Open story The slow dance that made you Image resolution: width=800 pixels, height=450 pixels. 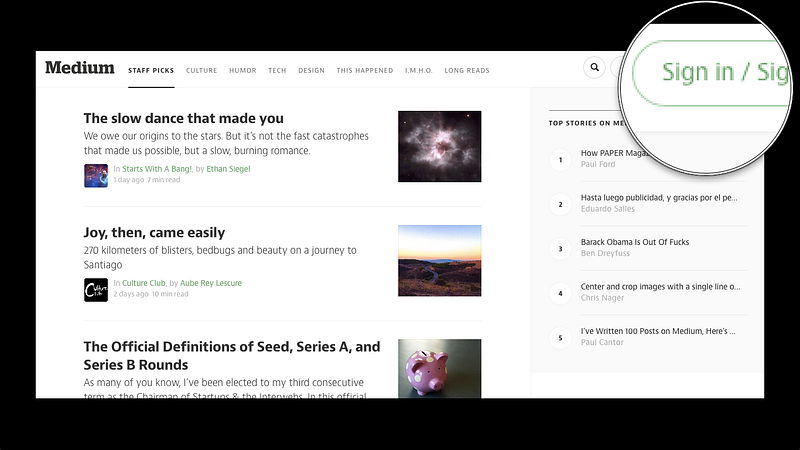[184, 118]
